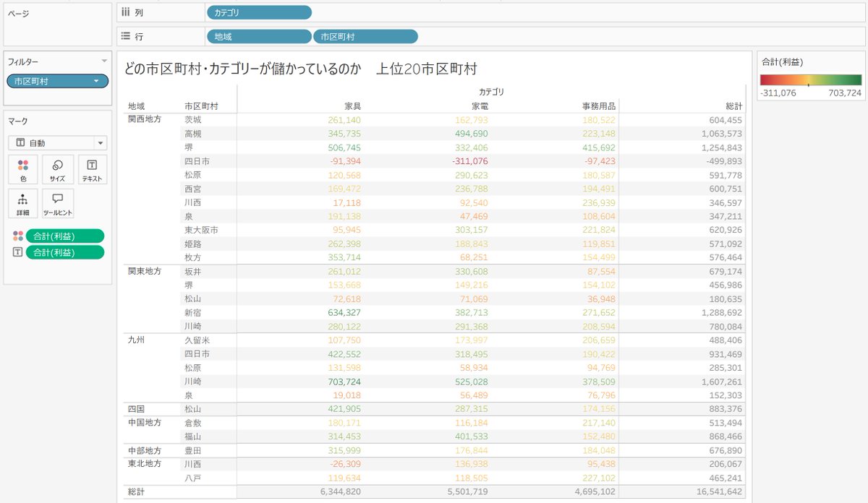This screenshot has width=868, height=503.
Task: Open the サイズ (Size) mark card
Action: [57, 170]
